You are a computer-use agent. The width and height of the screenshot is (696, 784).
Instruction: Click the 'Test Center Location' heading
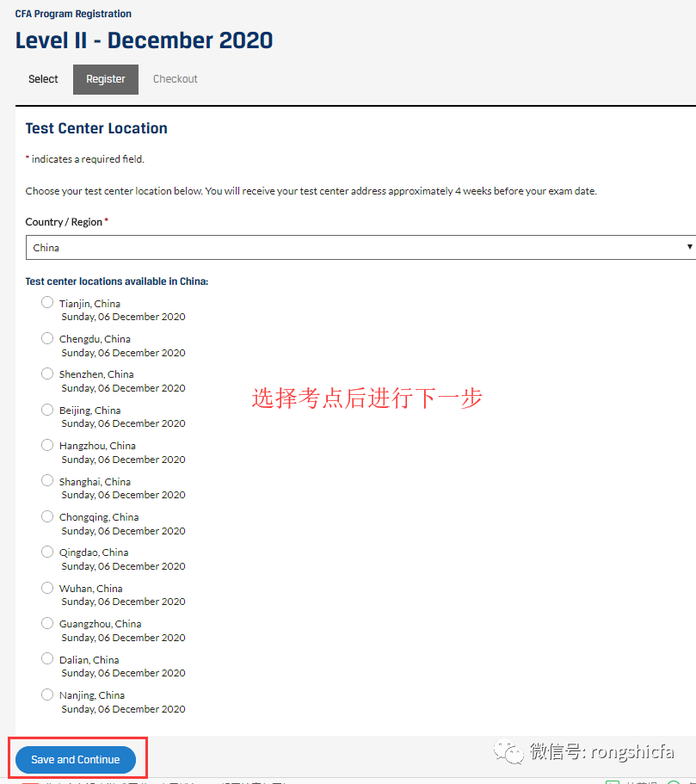pyautogui.click(x=96, y=128)
